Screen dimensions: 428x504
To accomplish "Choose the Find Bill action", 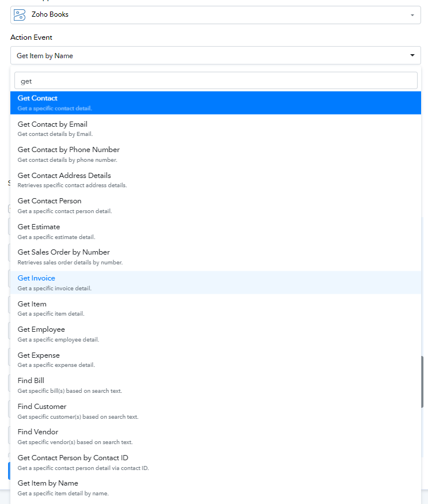I will tap(215, 385).
